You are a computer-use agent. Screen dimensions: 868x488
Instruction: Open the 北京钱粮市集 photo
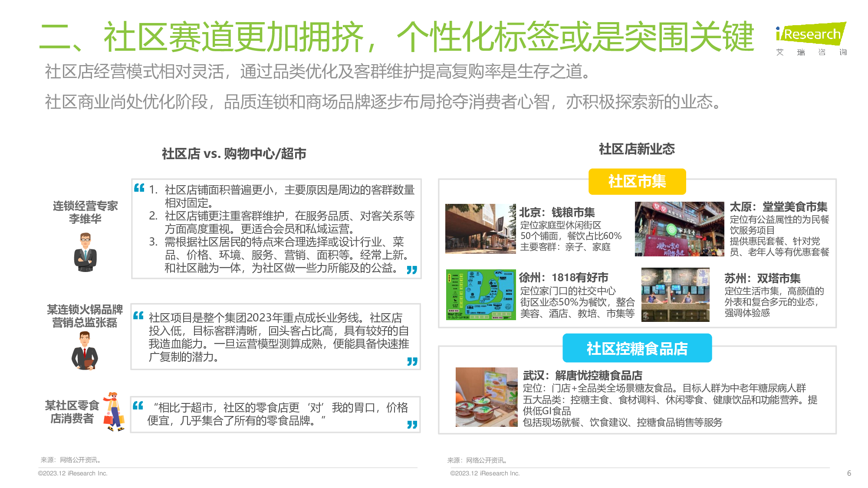coord(480,229)
